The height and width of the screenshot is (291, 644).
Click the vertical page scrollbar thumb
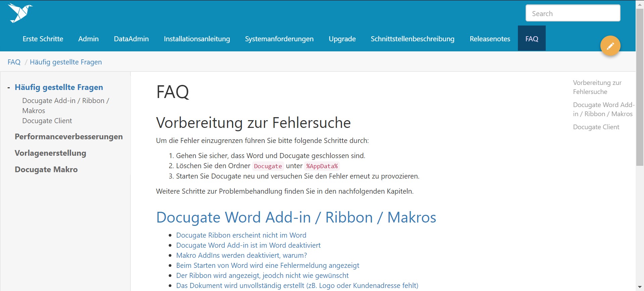click(x=640, y=87)
